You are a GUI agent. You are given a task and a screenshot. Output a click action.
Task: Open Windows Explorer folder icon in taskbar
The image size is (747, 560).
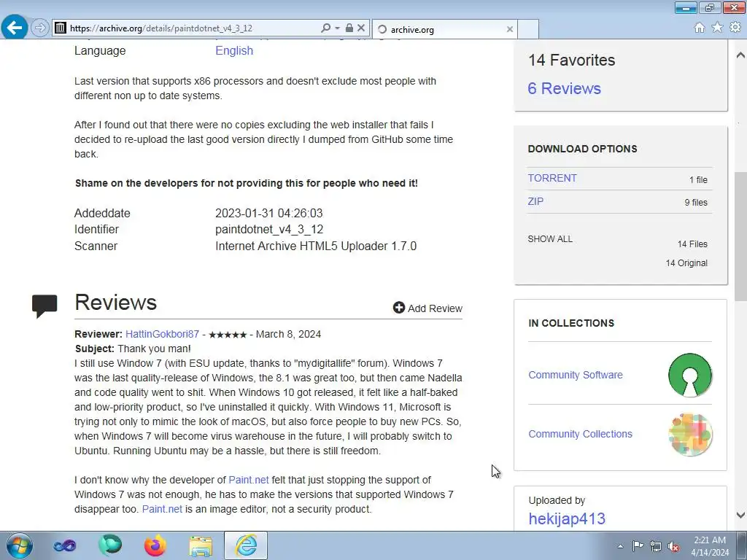(x=201, y=545)
